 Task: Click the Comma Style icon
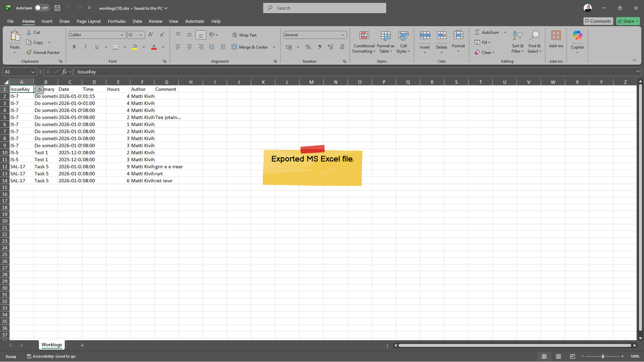[319, 47]
